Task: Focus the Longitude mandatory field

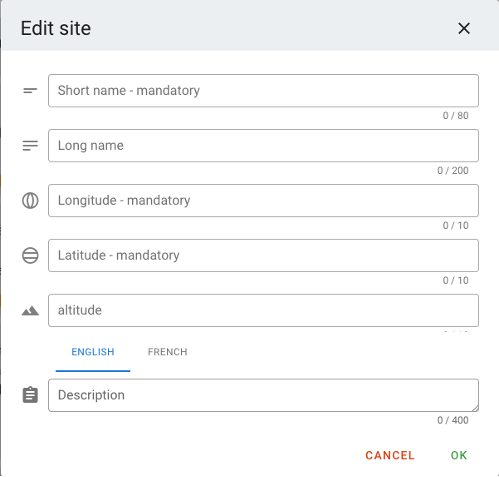Action: point(263,201)
